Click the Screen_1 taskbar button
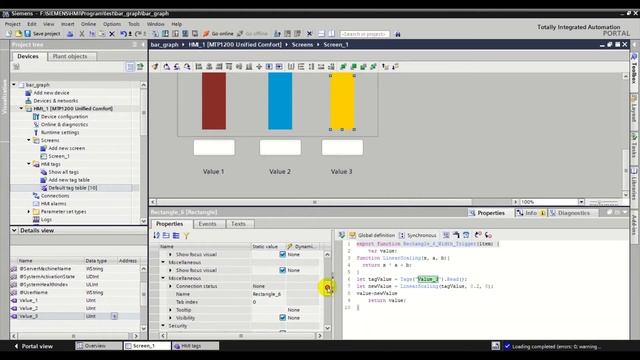Image resolution: width=640 pixels, height=360 pixels. pos(147,346)
